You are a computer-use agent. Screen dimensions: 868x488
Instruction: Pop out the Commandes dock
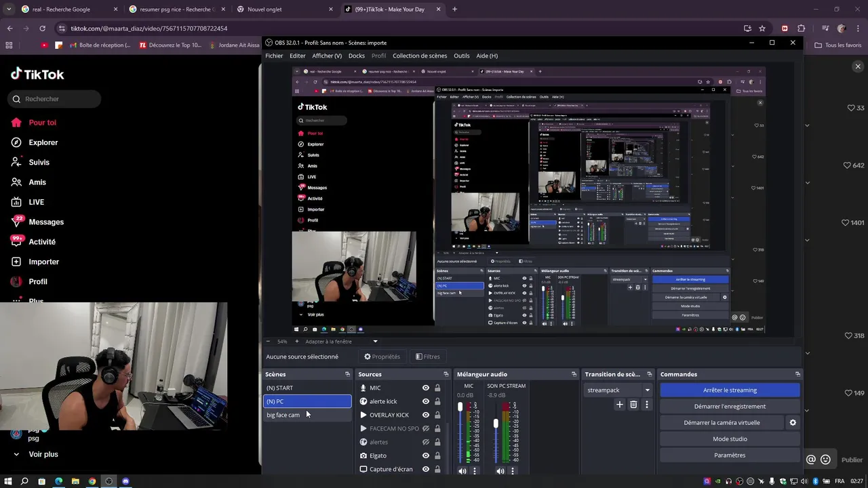797,374
